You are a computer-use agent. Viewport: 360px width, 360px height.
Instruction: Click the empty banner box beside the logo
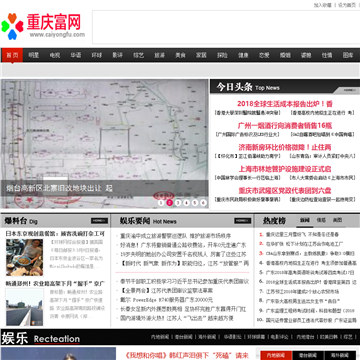tap(226, 27)
